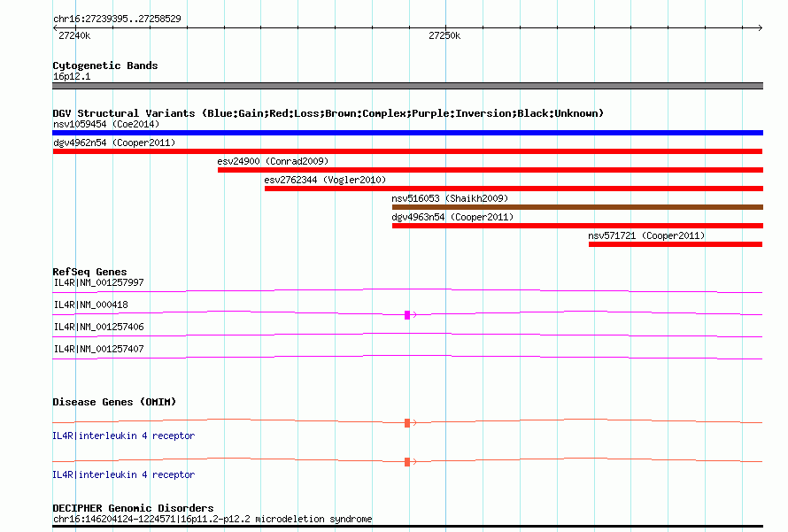Image resolution: width=788 pixels, height=532 pixels.
Task: Click the upper orange OMIM exon block
Action: click(407, 423)
